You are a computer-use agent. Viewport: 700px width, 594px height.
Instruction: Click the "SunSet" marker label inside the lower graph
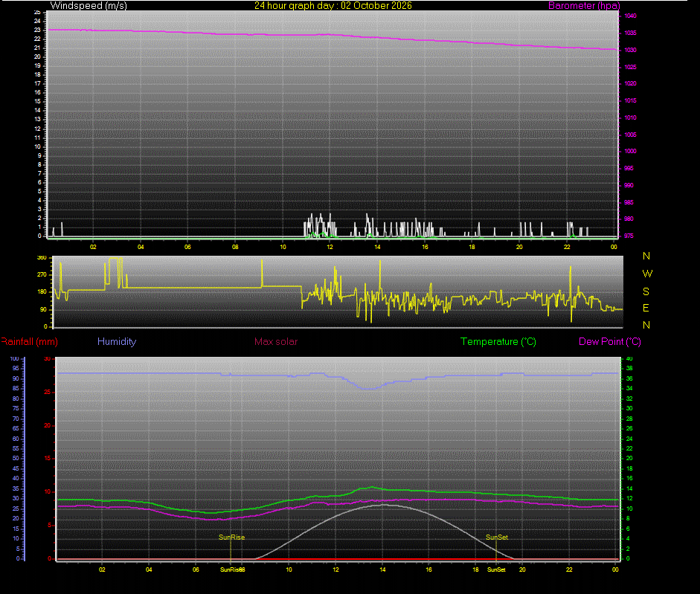click(x=497, y=537)
